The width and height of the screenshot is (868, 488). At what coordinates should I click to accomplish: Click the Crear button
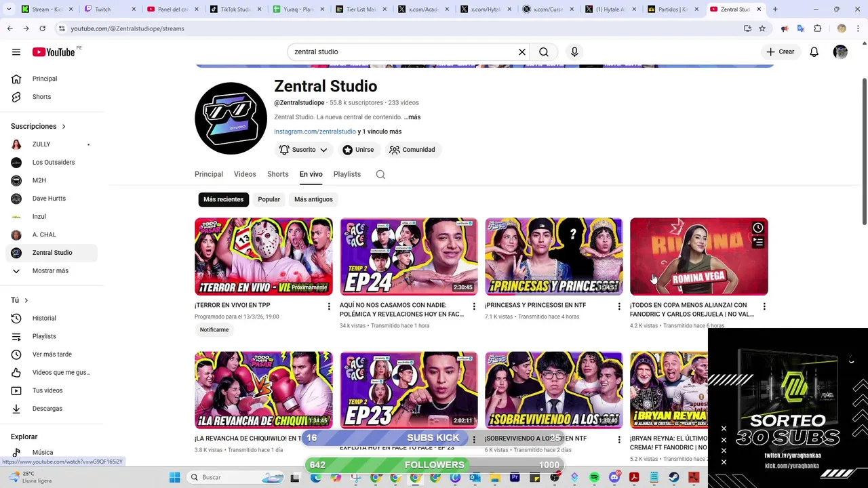pyautogui.click(x=780, y=52)
